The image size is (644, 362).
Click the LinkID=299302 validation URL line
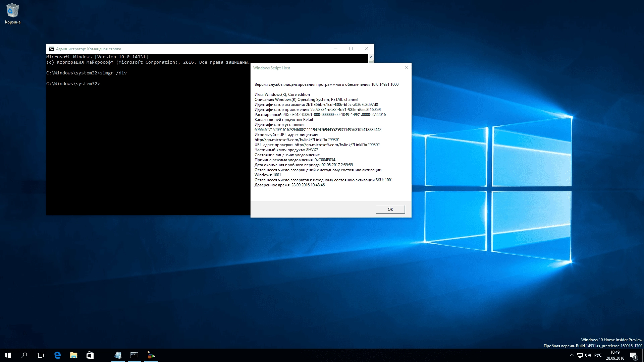click(317, 145)
